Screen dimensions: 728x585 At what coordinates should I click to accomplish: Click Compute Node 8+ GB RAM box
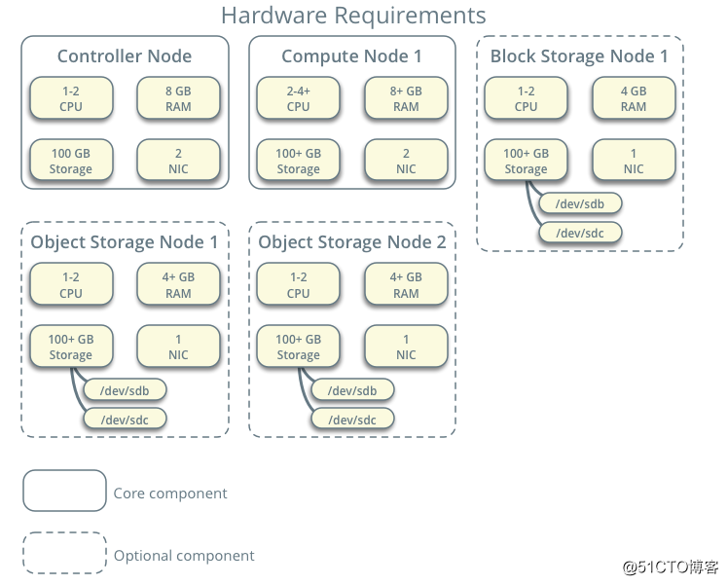[406, 98]
